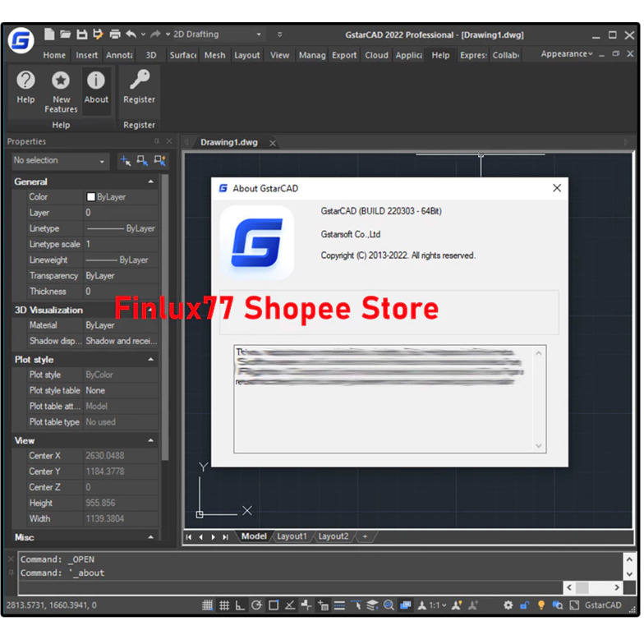The width and height of the screenshot is (644, 644).
Task: Toggle polar tracking in status bar
Action: [256, 605]
